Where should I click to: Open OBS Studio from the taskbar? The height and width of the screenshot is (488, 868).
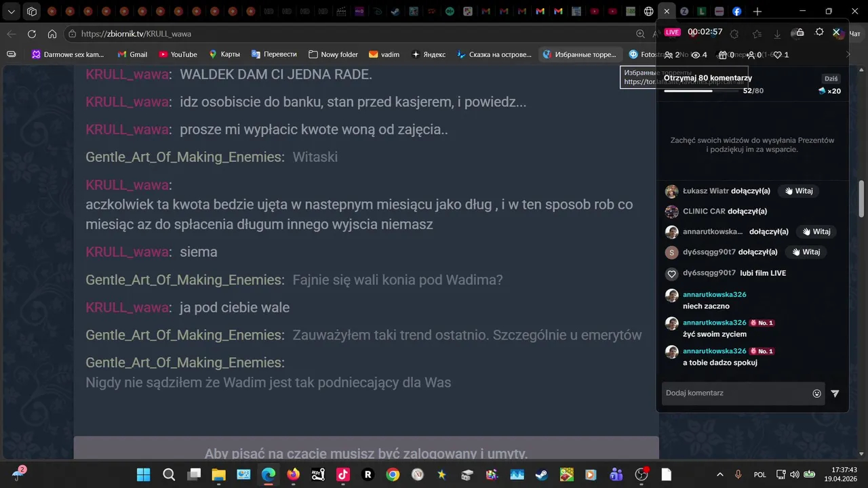[642, 474]
